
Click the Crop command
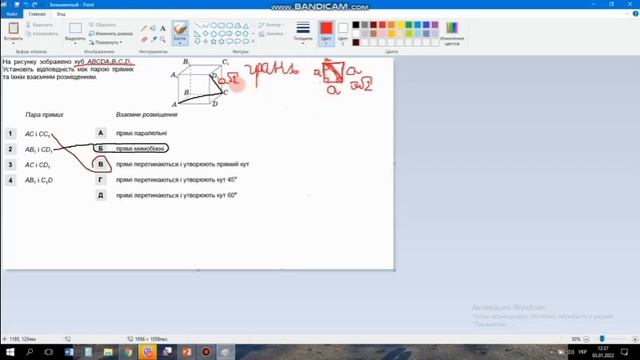(x=102, y=25)
